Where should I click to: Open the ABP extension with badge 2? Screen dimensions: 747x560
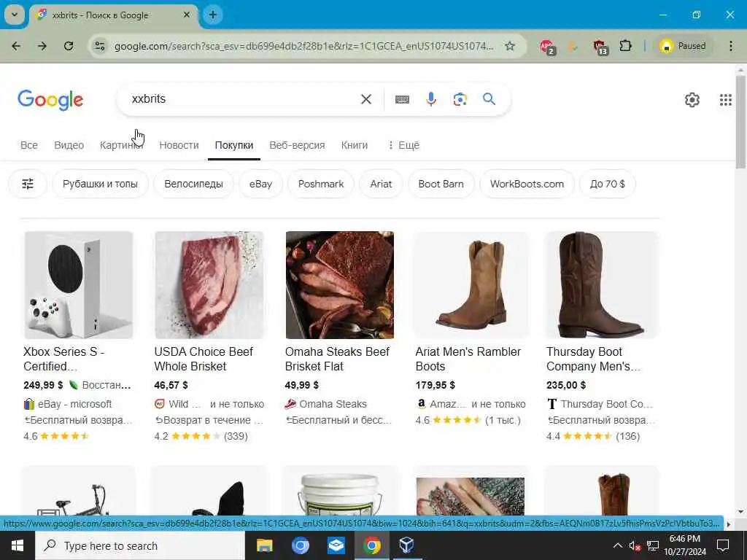[x=547, y=46]
